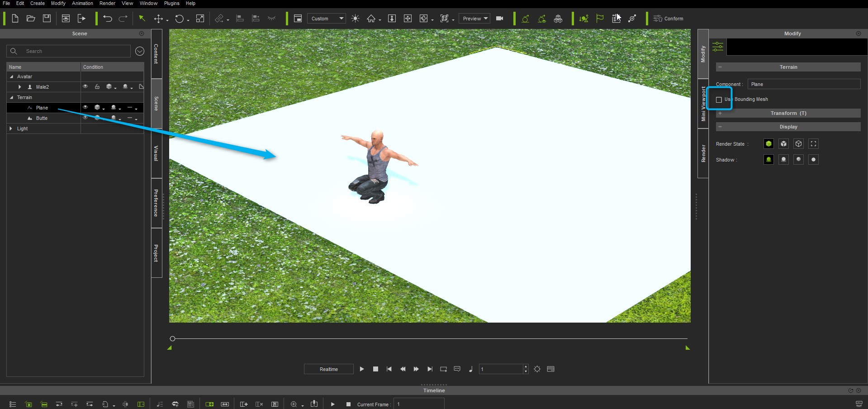The height and width of the screenshot is (409, 868).
Task: Toggle visibility eye for Male2
Action: [x=85, y=86]
